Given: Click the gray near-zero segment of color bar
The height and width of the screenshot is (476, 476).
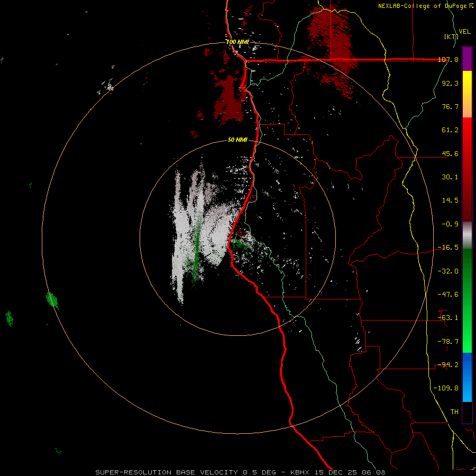Looking at the screenshot, I should [x=467, y=235].
